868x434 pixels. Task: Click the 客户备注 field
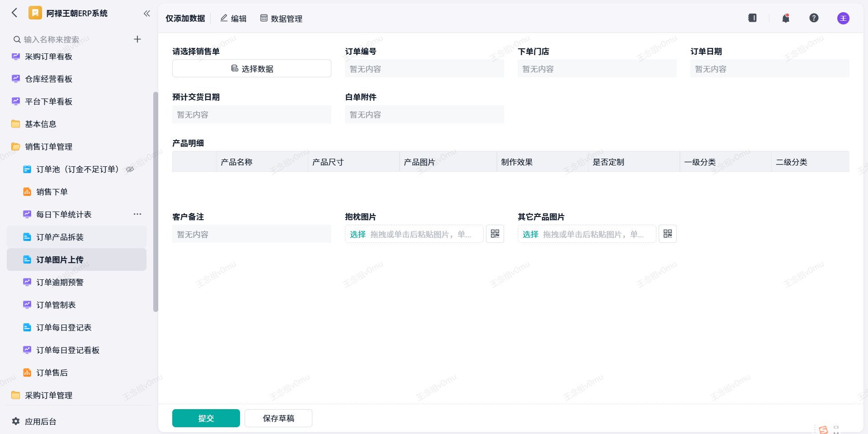[x=252, y=234]
